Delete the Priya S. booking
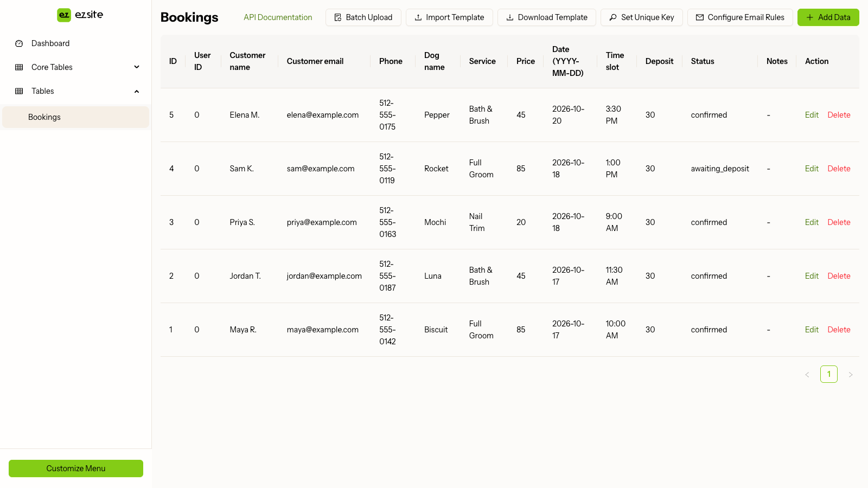Image resolution: width=868 pixels, height=488 pixels. (839, 222)
